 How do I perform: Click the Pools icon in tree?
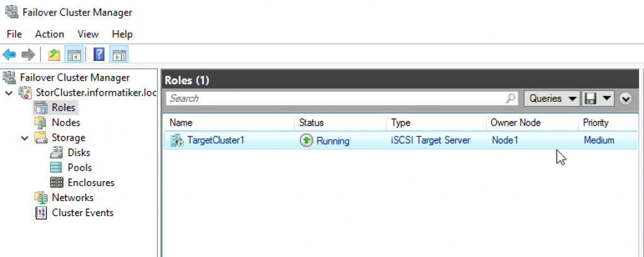click(x=56, y=168)
